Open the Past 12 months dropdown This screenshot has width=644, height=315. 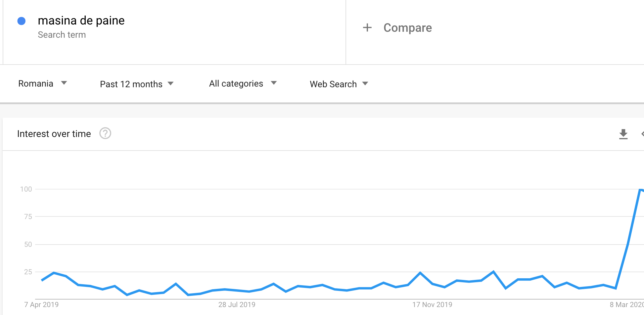(x=137, y=84)
